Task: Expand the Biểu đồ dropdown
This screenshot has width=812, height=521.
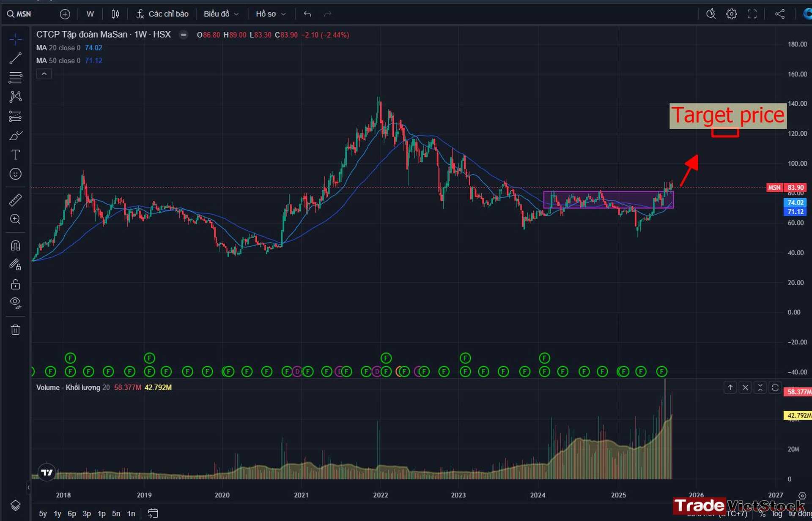Action: 221,14
